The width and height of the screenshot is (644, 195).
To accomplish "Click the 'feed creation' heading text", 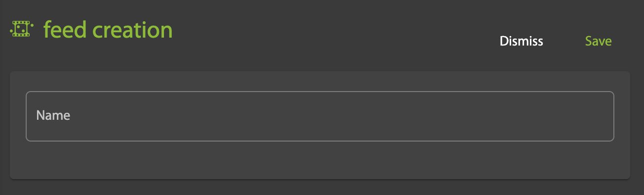I will click(108, 30).
